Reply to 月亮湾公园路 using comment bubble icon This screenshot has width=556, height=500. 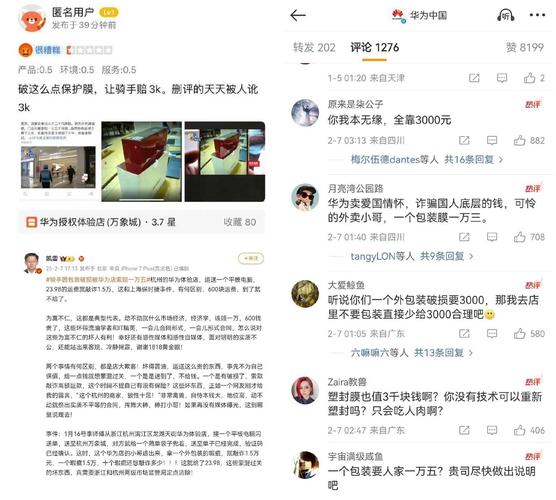492,237
